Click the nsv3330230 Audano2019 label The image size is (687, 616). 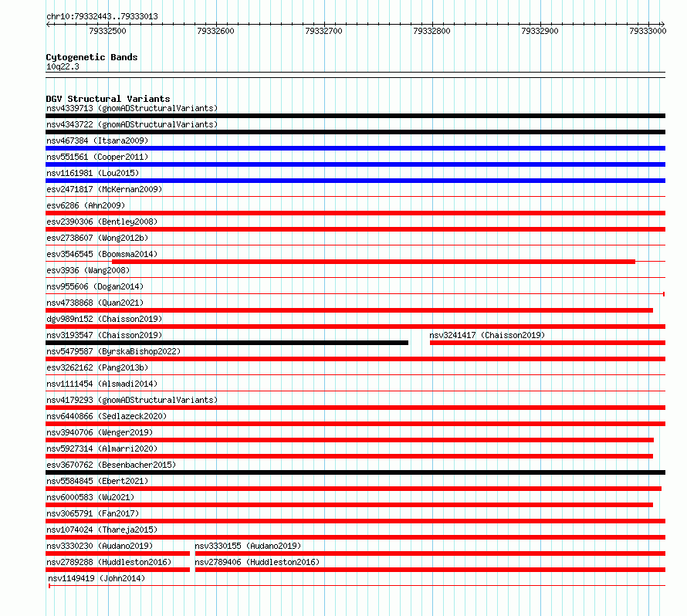click(x=100, y=546)
